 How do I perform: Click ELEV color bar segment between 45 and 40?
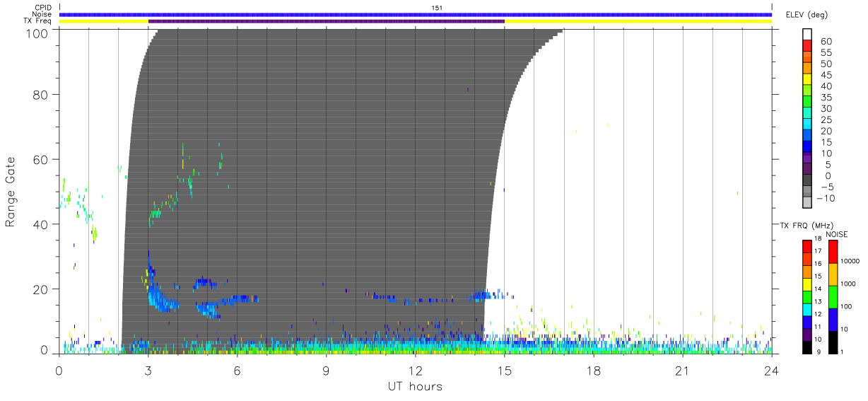[807, 81]
